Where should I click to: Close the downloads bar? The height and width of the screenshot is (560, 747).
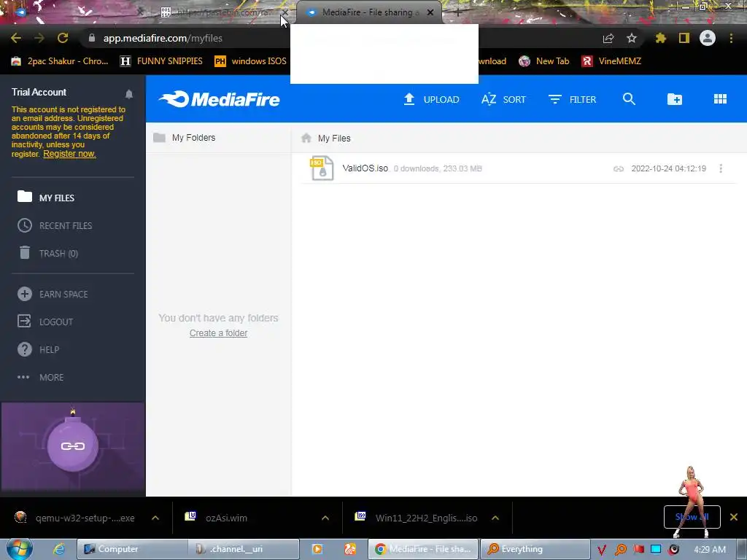pyautogui.click(x=734, y=517)
